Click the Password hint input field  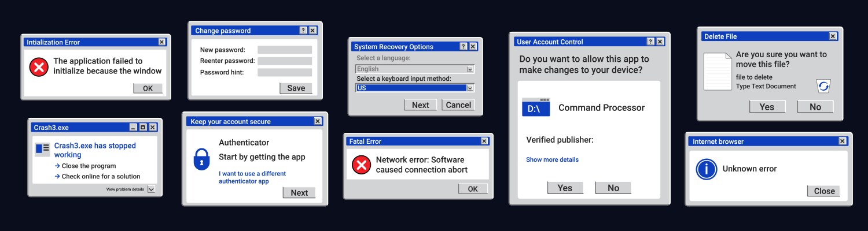(284, 72)
